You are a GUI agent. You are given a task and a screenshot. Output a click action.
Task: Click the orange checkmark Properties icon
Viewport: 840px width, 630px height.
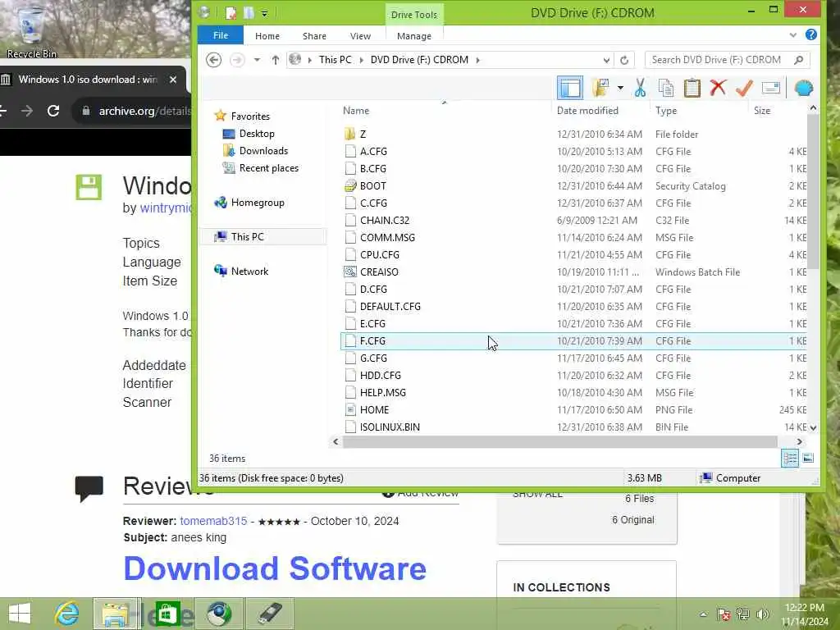(x=744, y=88)
